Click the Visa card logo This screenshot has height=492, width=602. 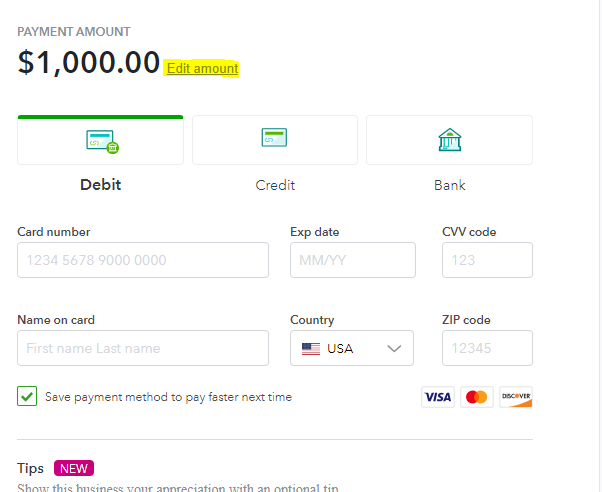click(437, 397)
